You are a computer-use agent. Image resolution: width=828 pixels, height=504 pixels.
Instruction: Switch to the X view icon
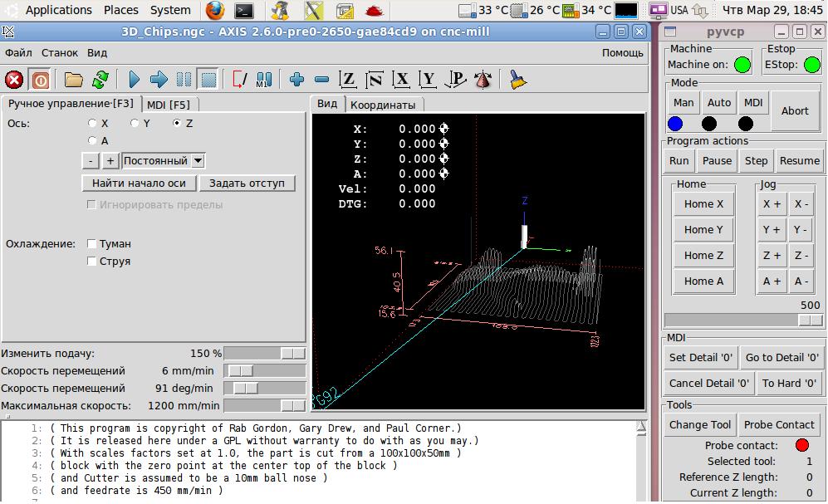click(x=401, y=81)
